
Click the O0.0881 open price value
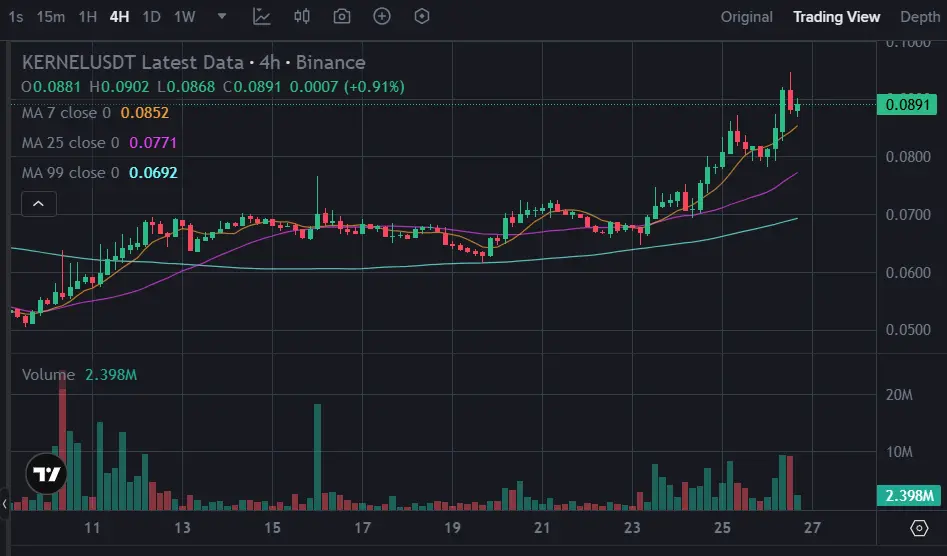[51, 87]
